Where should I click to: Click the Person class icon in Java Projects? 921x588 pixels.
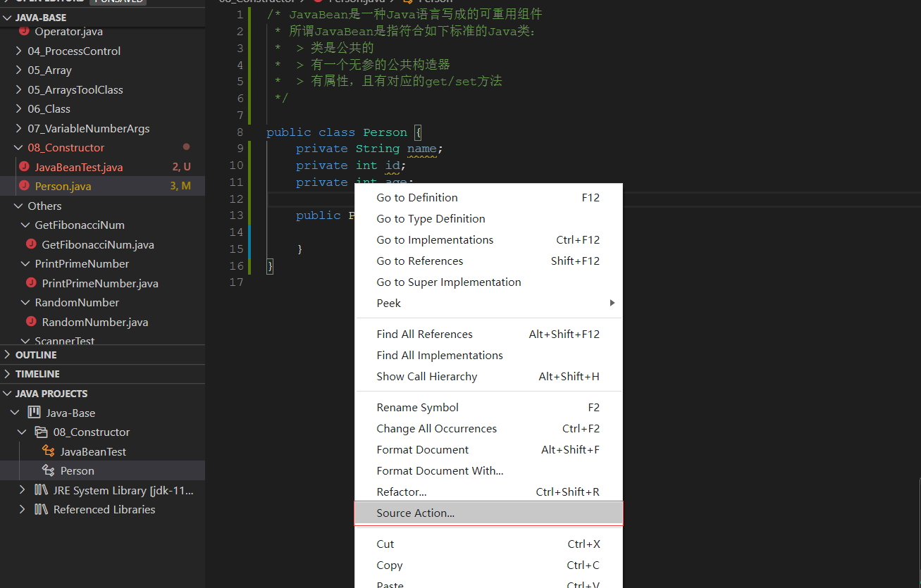[49, 470]
